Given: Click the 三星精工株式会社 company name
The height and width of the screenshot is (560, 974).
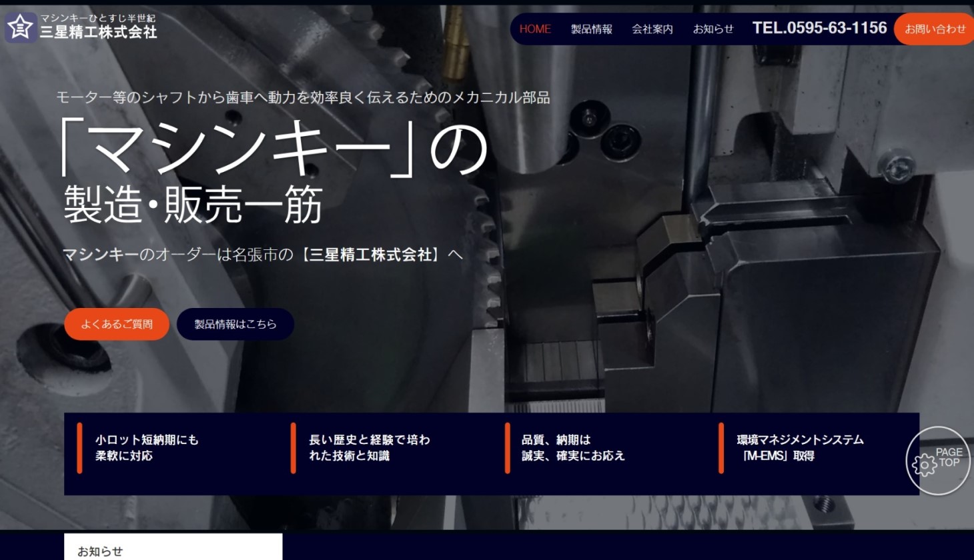Looking at the screenshot, I should pyautogui.click(x=98, y=32).
